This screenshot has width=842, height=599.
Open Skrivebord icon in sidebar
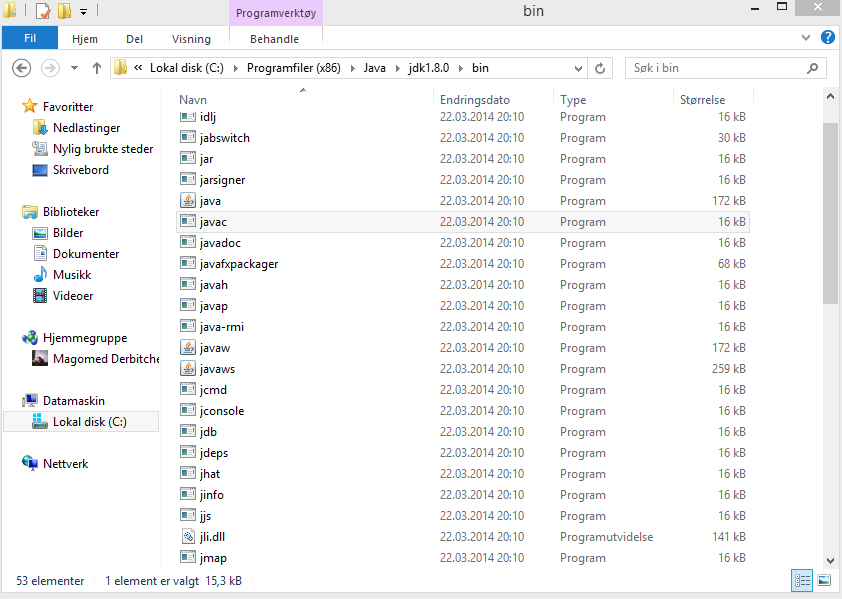(x=40, y=170)
